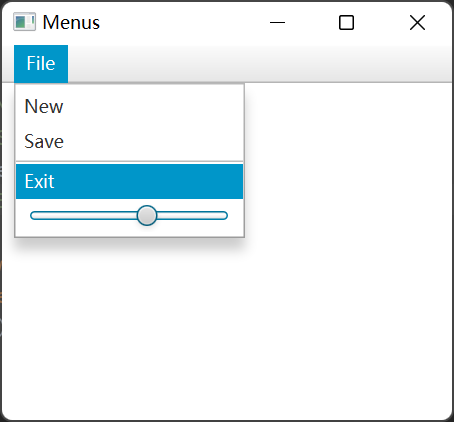
Task: Click the slider track right of the thumb
Action: [192, 216]
